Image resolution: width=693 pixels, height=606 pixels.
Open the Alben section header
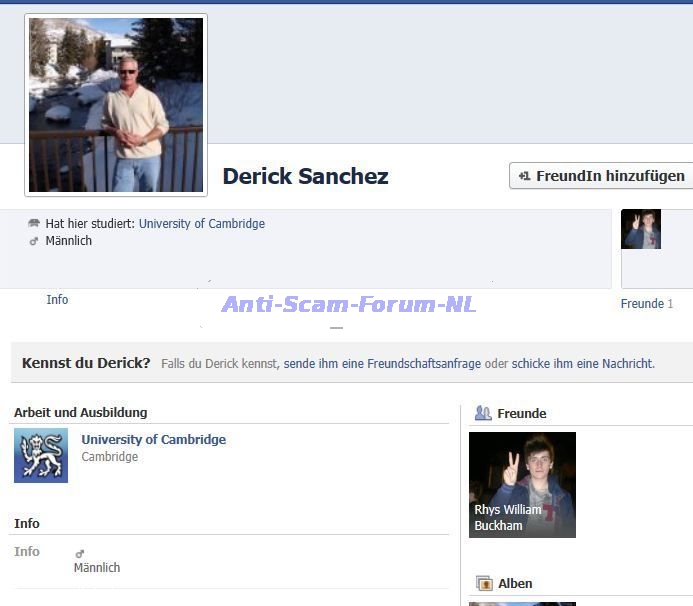click(515, 583)
